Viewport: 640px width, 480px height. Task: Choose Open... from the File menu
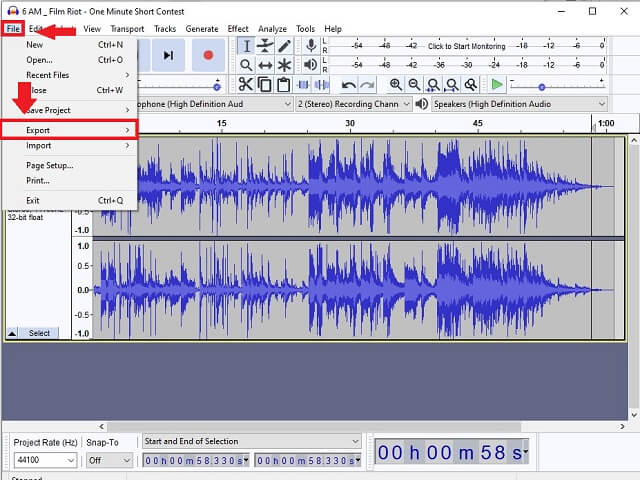[69, 60]
